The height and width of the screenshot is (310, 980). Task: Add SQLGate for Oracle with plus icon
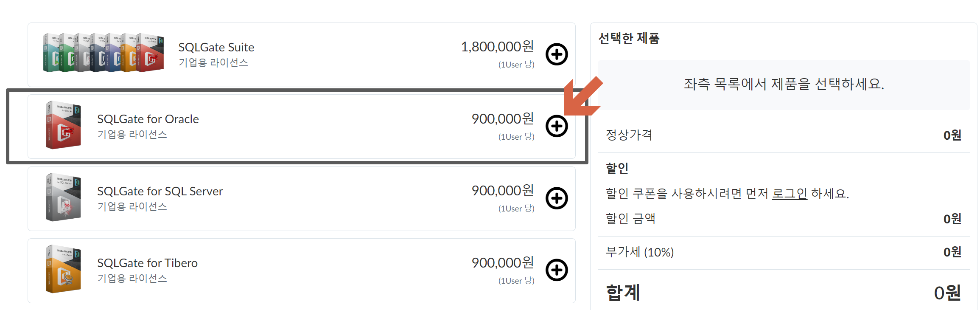click(557, 126)
